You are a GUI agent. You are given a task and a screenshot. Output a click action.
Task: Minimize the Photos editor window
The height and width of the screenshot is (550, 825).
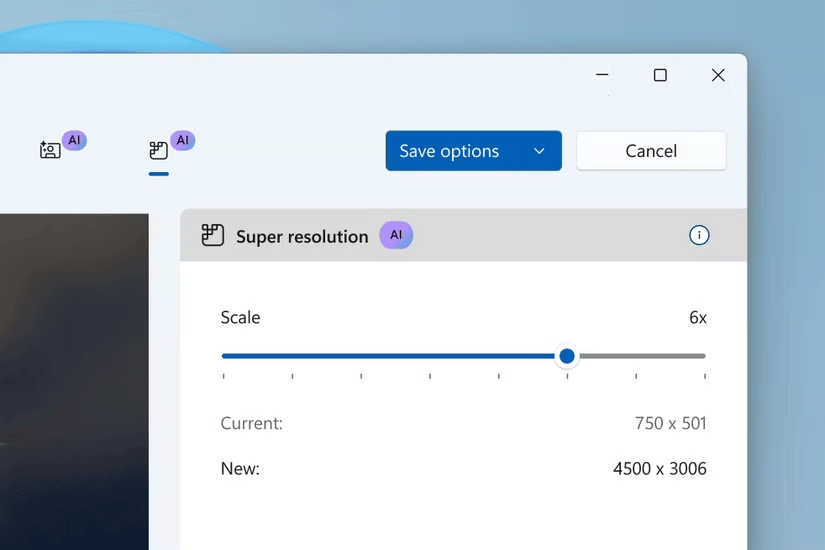(602, 75)
